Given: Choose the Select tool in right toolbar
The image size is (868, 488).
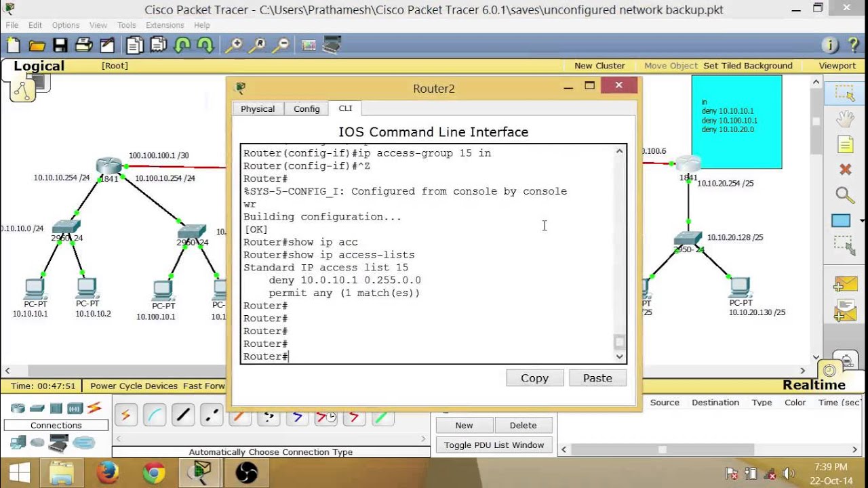Looking at the screenshot, I should point(845,94).
